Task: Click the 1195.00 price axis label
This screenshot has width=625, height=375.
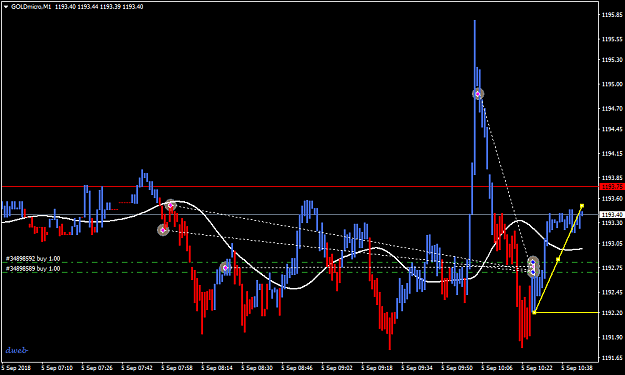Action: click(612, 84)
